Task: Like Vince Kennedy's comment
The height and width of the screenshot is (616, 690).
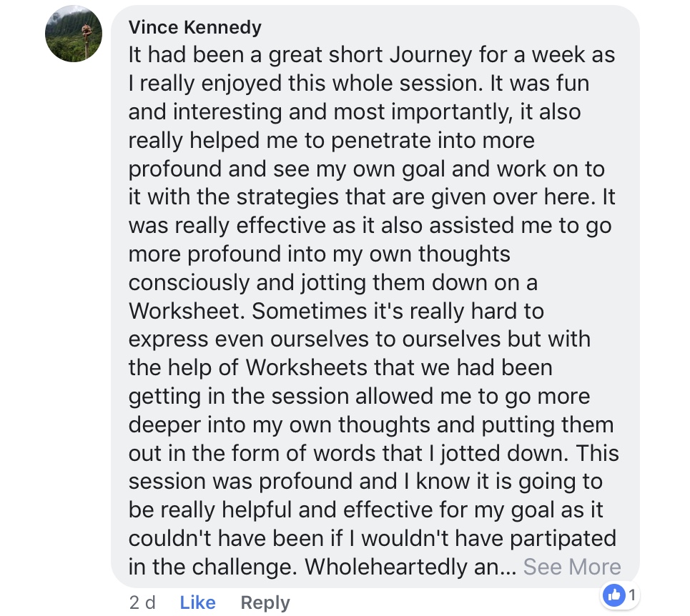Action: point(197,602)
